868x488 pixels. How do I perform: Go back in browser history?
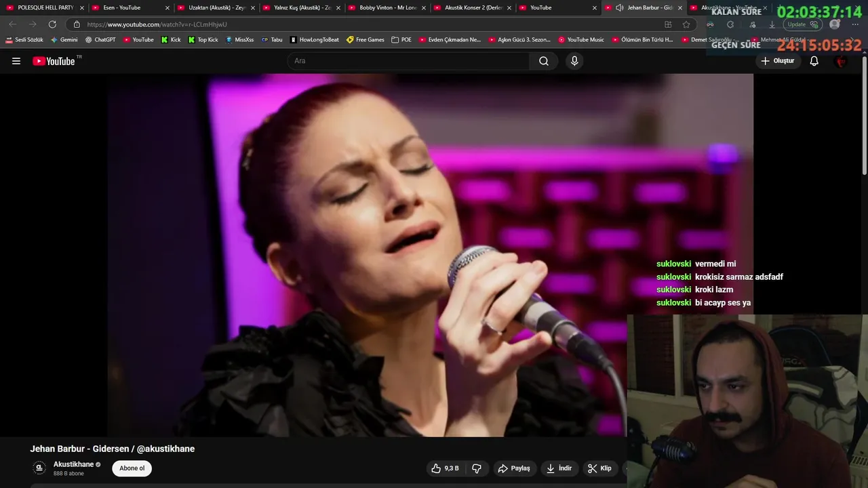12,24
